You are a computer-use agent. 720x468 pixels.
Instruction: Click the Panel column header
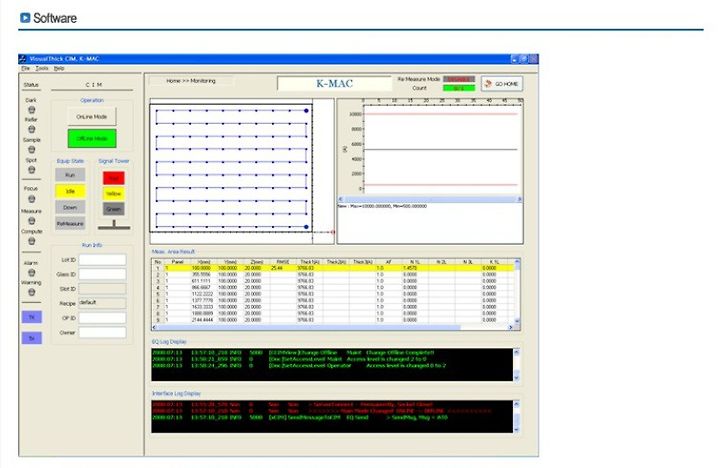[x=177, y=262]
